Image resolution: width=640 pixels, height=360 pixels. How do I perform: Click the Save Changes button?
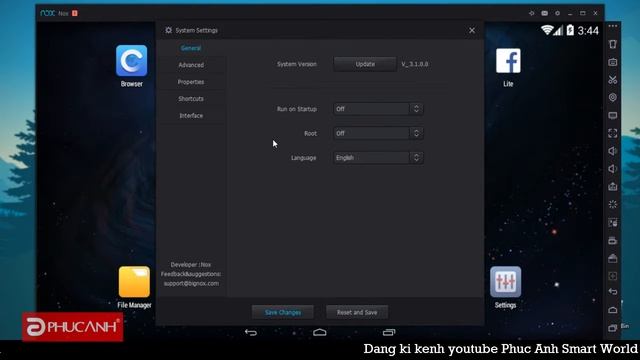coord(283,313)
